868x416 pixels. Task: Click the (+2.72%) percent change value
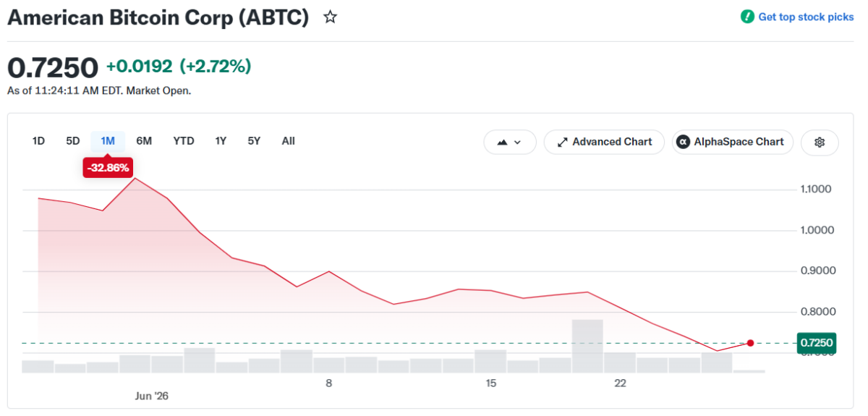coord(216,67)
